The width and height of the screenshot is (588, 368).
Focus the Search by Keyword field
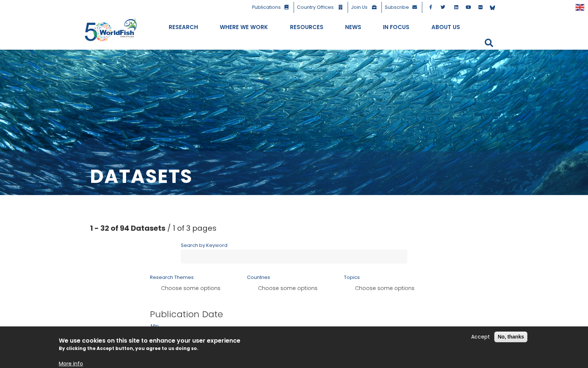[294, 256]
